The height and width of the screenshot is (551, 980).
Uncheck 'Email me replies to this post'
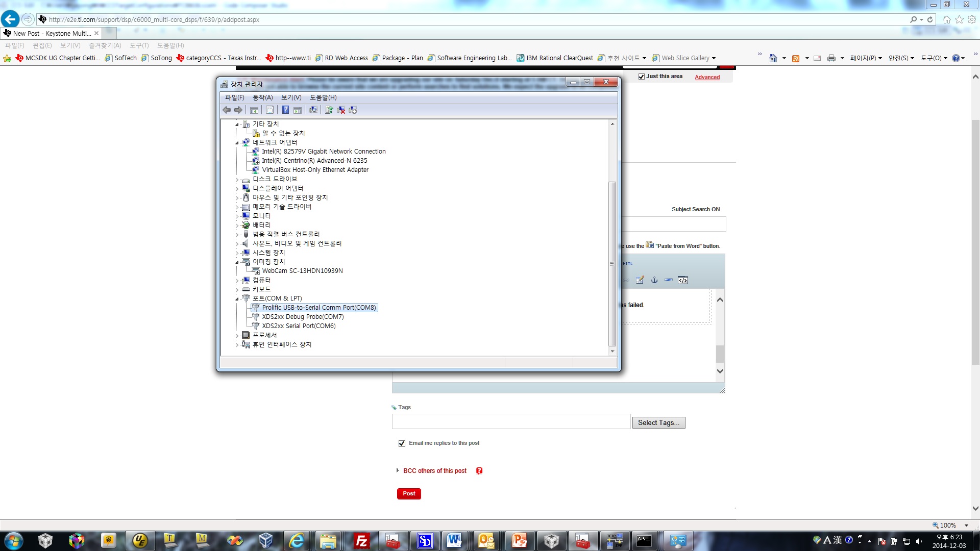pos(402,443)
